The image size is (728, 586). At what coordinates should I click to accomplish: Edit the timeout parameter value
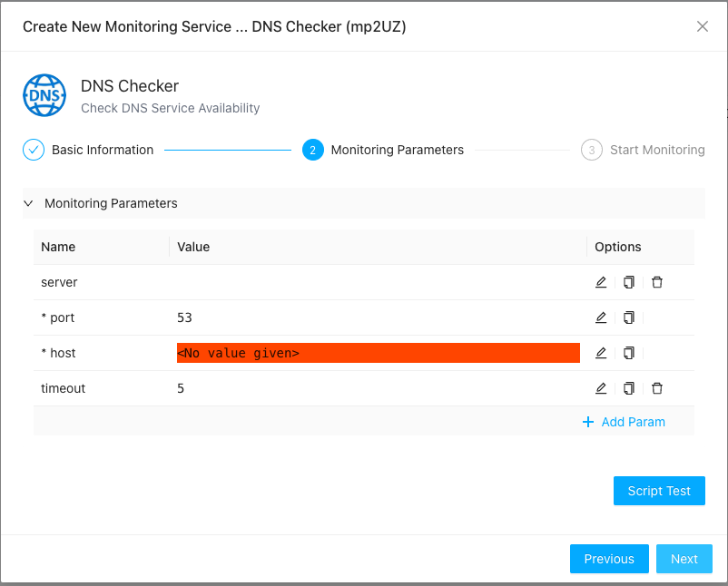601,388
